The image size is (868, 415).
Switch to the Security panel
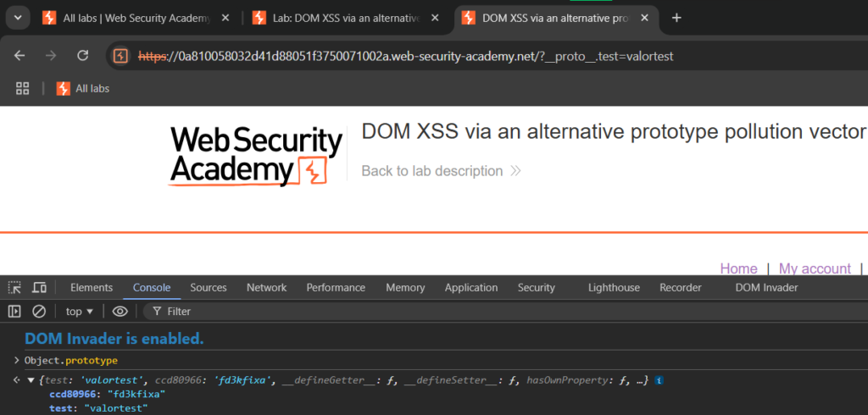click(537, 288)
